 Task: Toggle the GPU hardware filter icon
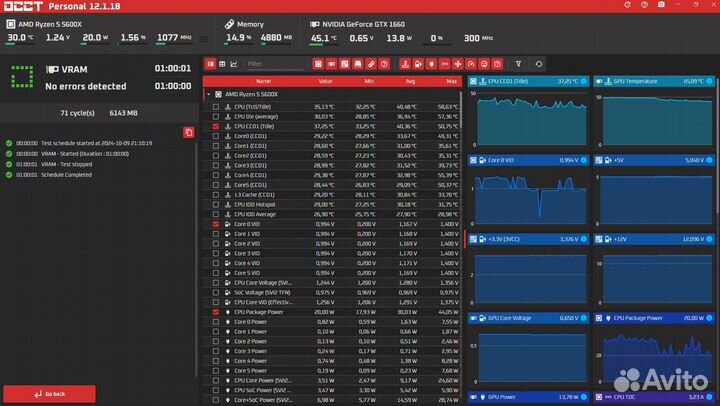coord(331,64)
